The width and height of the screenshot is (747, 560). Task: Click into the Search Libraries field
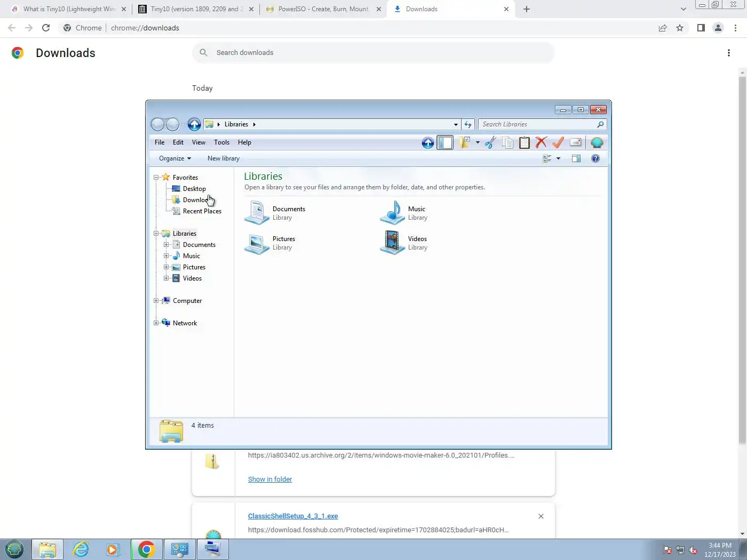[537, 124]
